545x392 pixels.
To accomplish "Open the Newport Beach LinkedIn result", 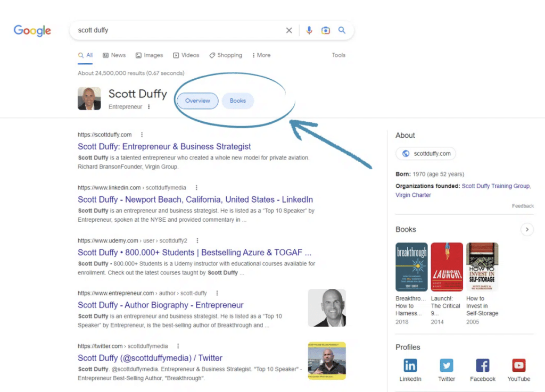I will (x=195, y=199).
